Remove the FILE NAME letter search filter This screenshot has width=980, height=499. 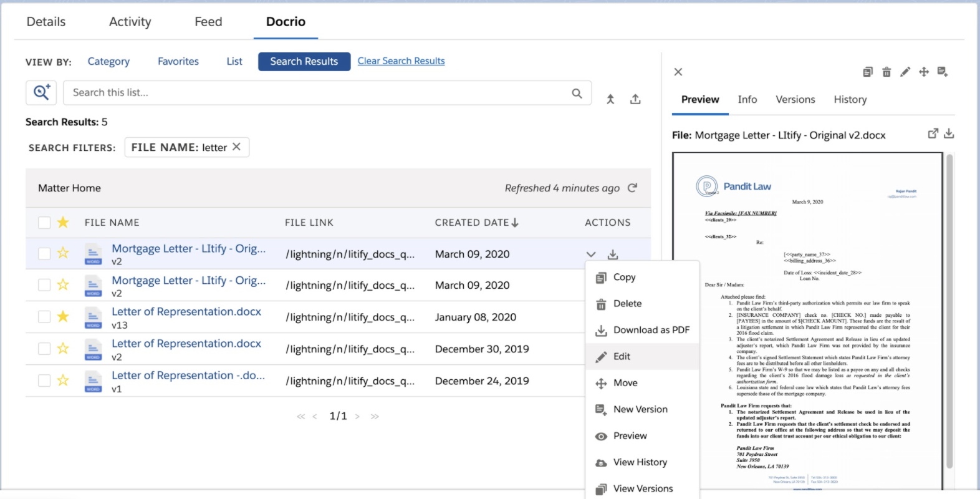237,147
